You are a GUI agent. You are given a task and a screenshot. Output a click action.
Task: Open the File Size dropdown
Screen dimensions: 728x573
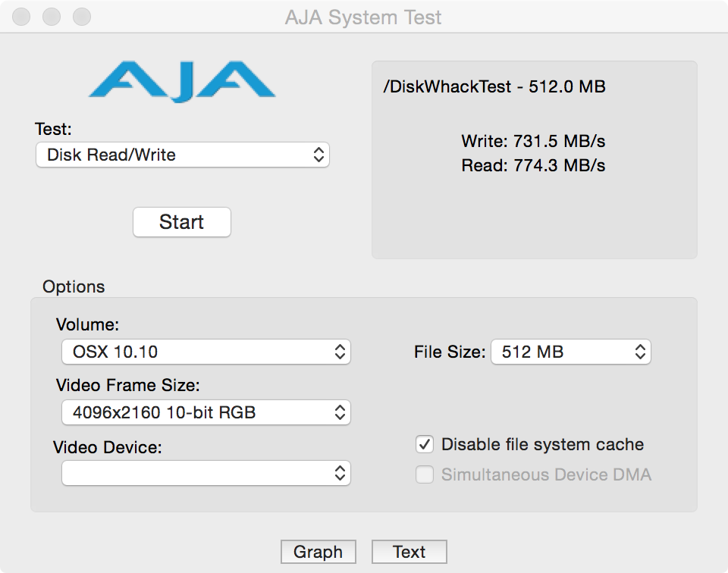(571, 352)
